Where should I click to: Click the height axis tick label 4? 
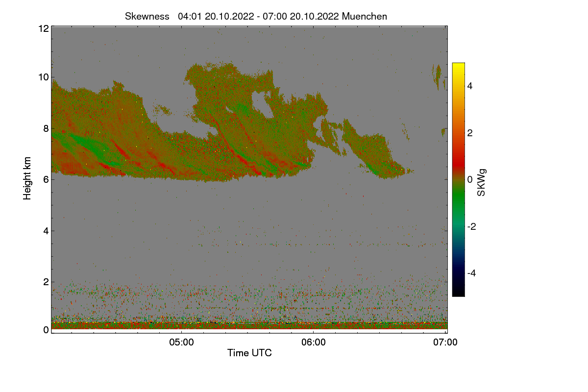point(46,230)
